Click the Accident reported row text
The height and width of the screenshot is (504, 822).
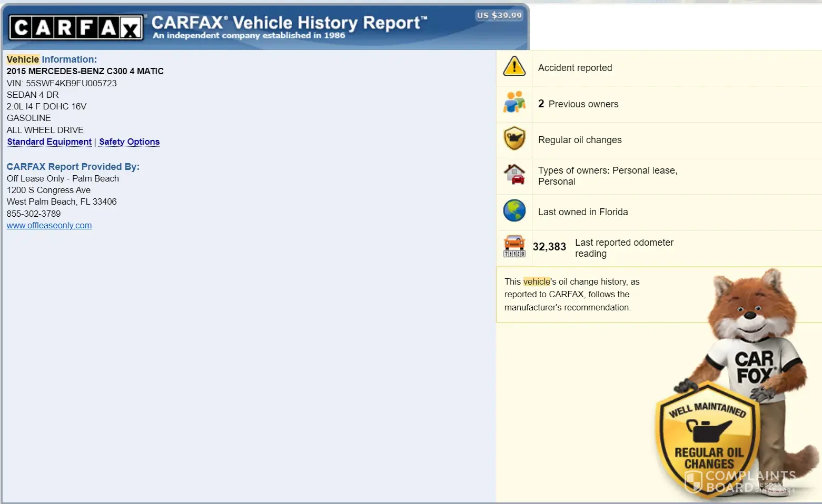pos(575,68)
